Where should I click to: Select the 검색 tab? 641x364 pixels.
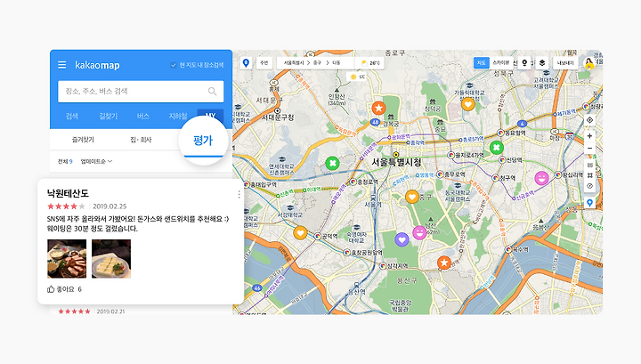72,116
